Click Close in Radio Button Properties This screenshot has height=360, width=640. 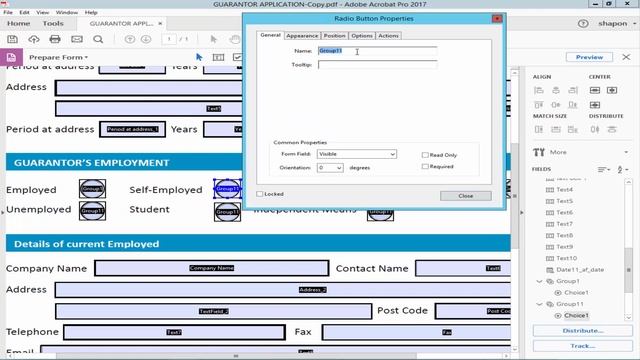tap(466, 196)
